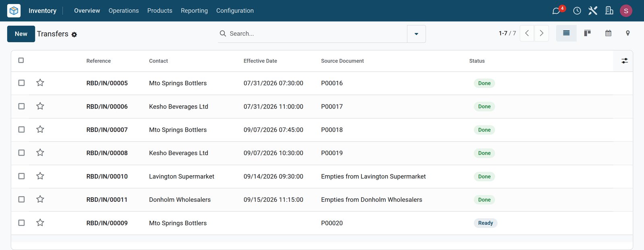Open the activities clock icon

click(577, 11)
